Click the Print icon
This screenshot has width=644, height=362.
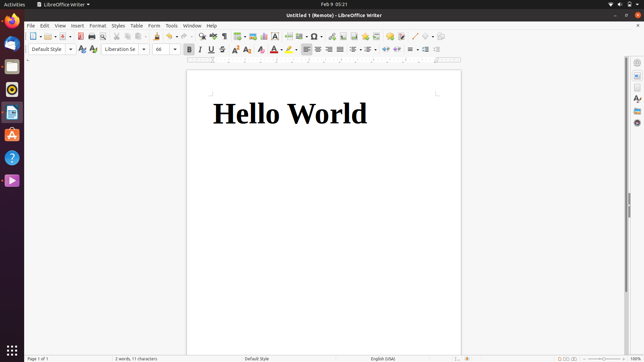(92, 36)
